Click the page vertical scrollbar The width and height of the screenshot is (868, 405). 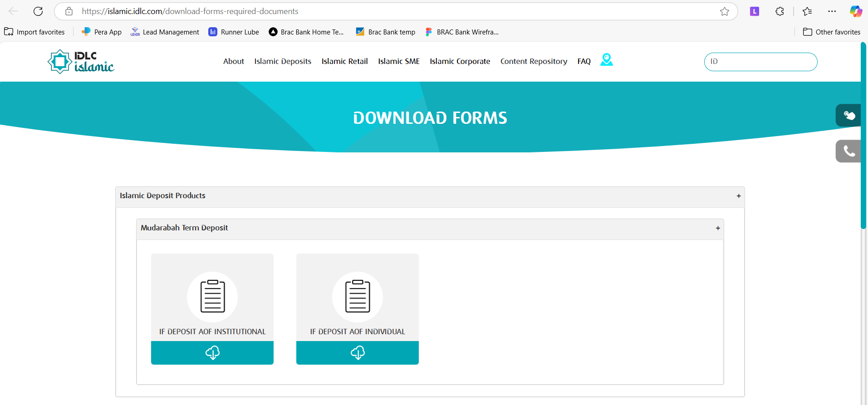(x=863, y=136)
